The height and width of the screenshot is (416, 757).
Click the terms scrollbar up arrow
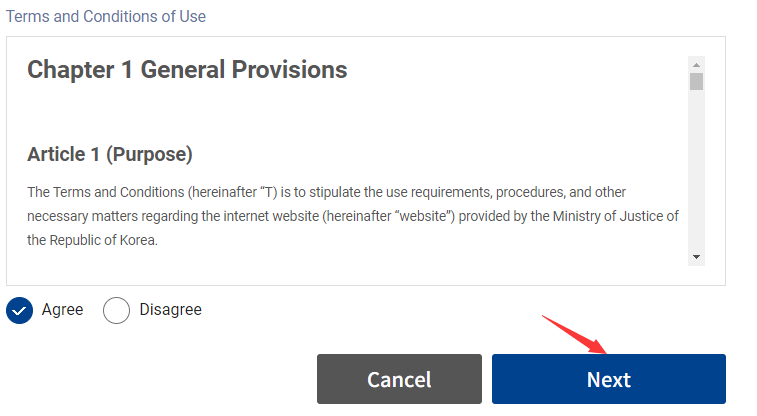pyautogui.click(x=696, y=64)
